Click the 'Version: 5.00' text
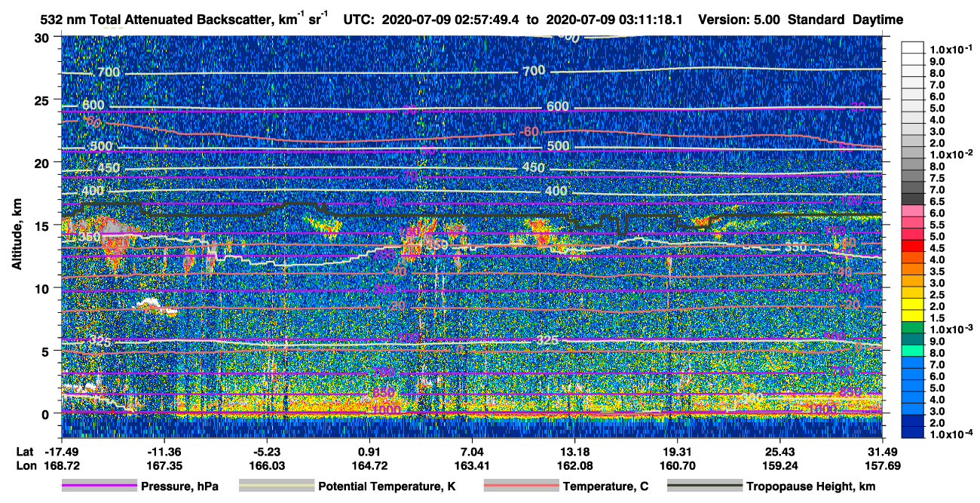980x503 pixels. click(x=739, y=19)
